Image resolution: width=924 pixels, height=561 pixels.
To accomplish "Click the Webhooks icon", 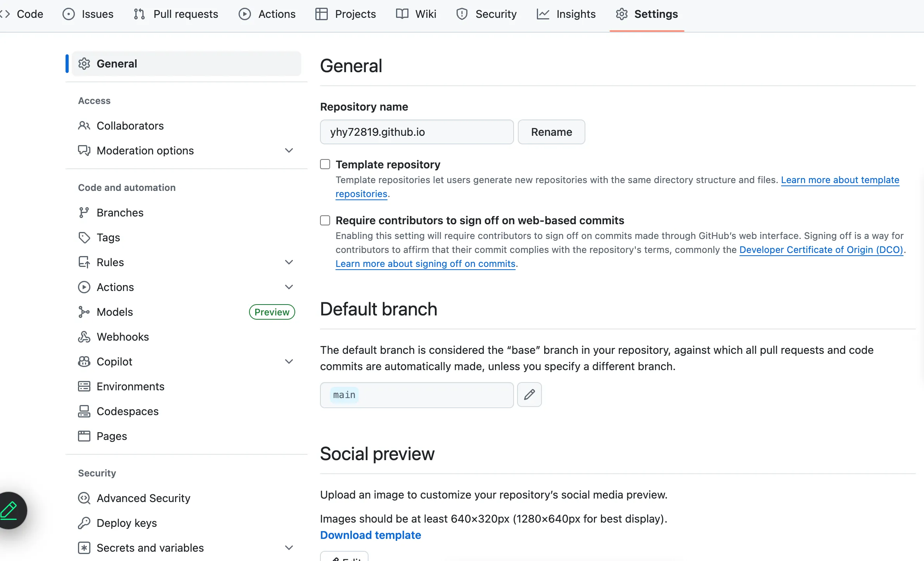I will tap(84, 337).
